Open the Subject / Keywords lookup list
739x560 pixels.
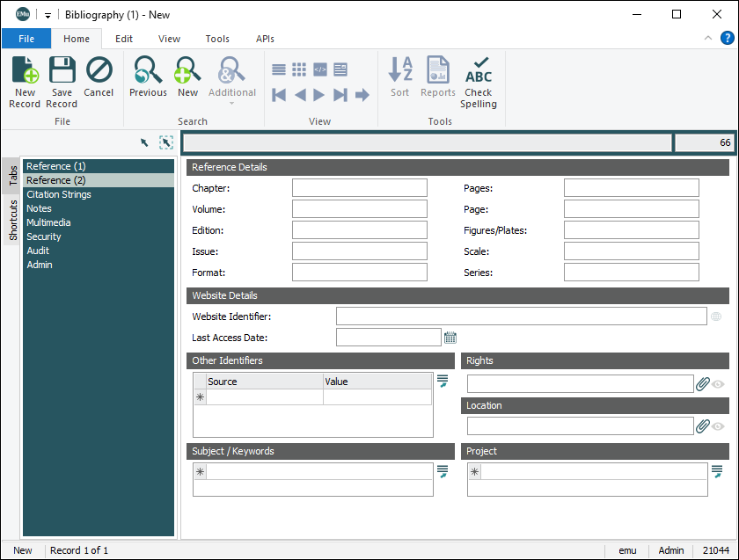point(443,472)
